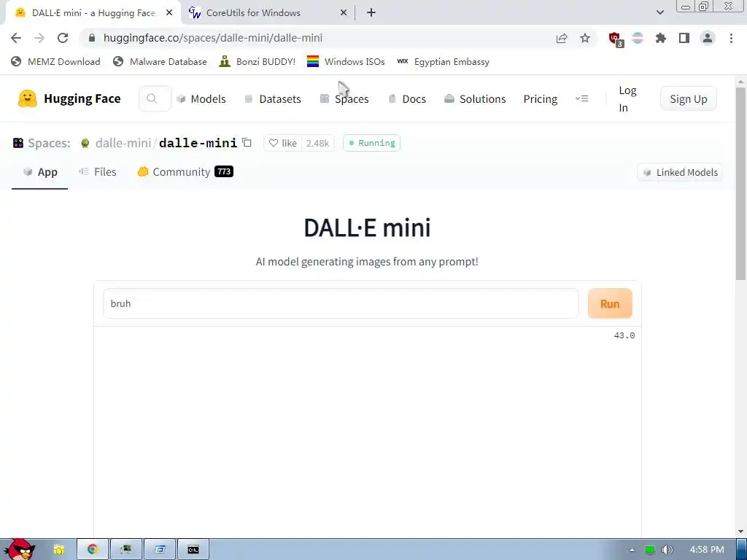The width and height of the screenshot is (747, 560).
Task: Click the Running status badge
Action: click(x=371, y=143)
